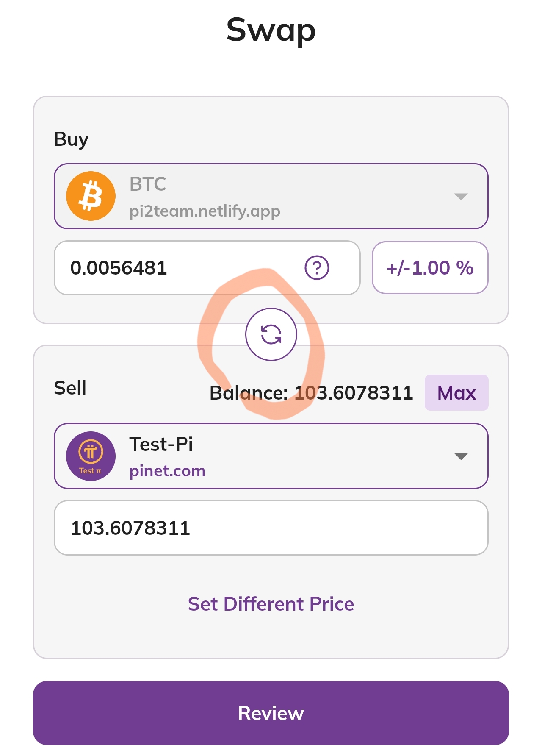Focus the sell amount field 103.6078311

pyautogui.click(x=271, y=528)
